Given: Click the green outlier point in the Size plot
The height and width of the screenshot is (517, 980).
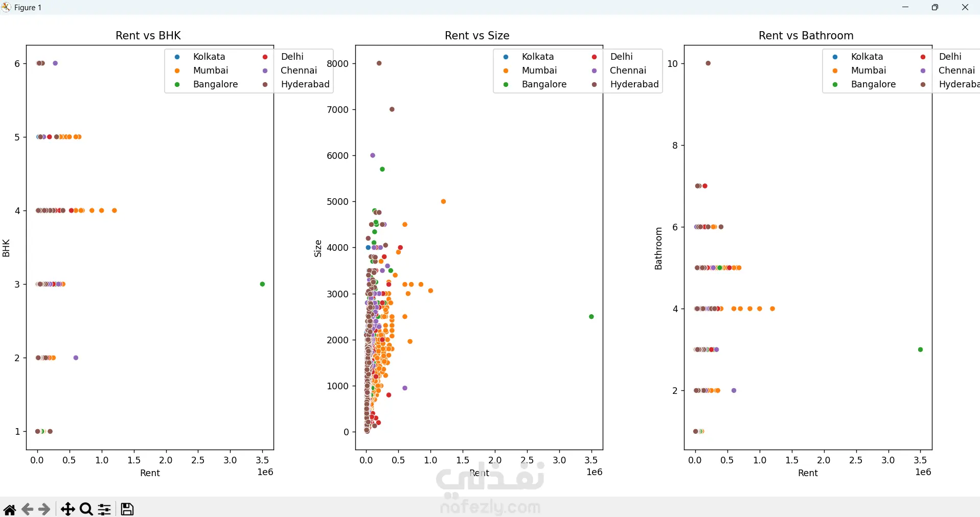Looking at the screenshot, I should click(591, 317).
